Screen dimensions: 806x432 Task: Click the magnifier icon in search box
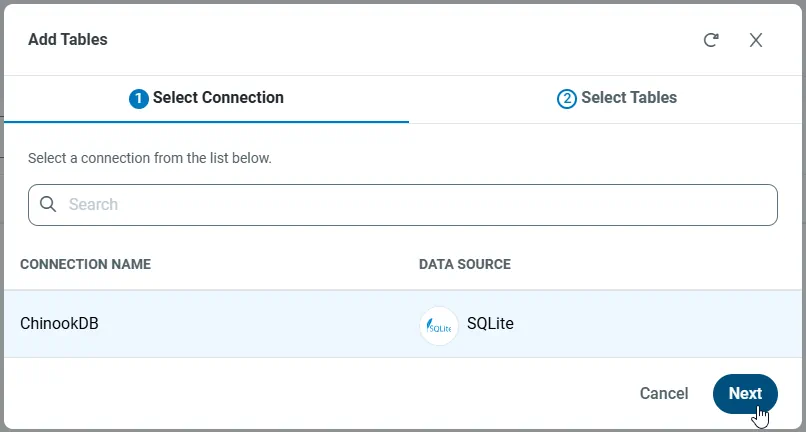coord(48,204)
